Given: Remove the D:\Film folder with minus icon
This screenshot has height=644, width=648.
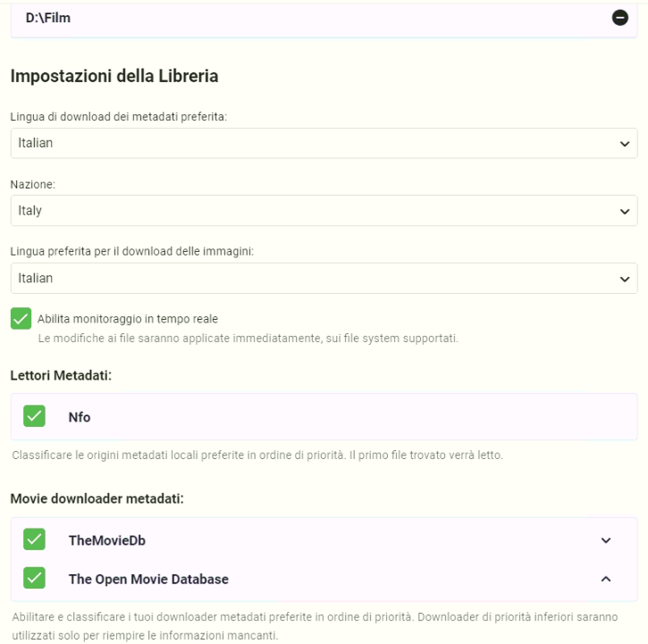Looking at the screenshot, I should point(619,18).
